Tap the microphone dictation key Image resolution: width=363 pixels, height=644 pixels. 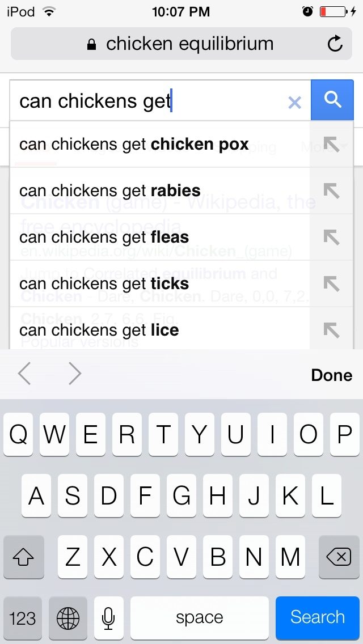108,618
